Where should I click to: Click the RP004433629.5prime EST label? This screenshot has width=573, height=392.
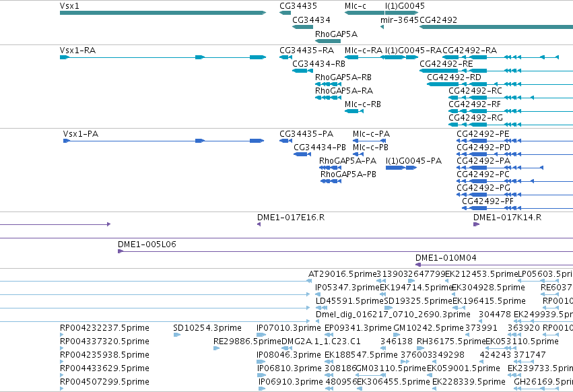coord(104,368)
